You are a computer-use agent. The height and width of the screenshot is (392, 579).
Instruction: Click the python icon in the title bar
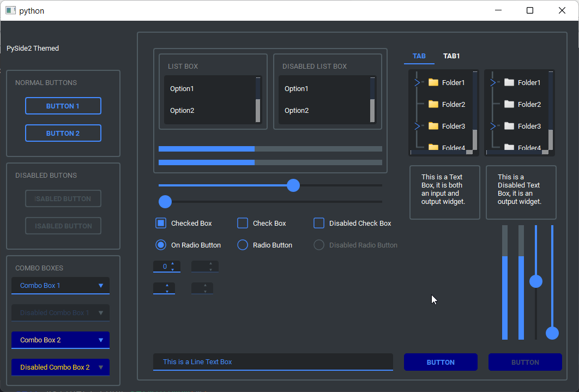(x=10, y=10)
